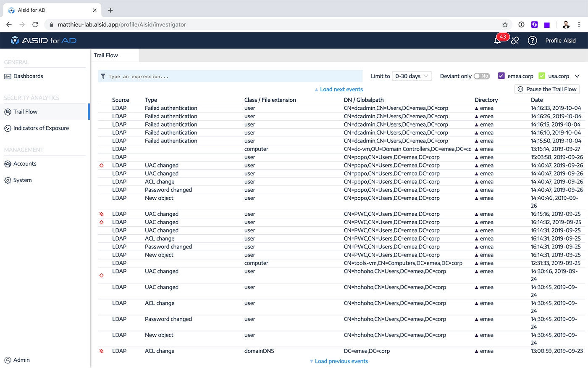Click the System gear icon
The height and width of the screenshot is (368, 588).
point(8,180)
